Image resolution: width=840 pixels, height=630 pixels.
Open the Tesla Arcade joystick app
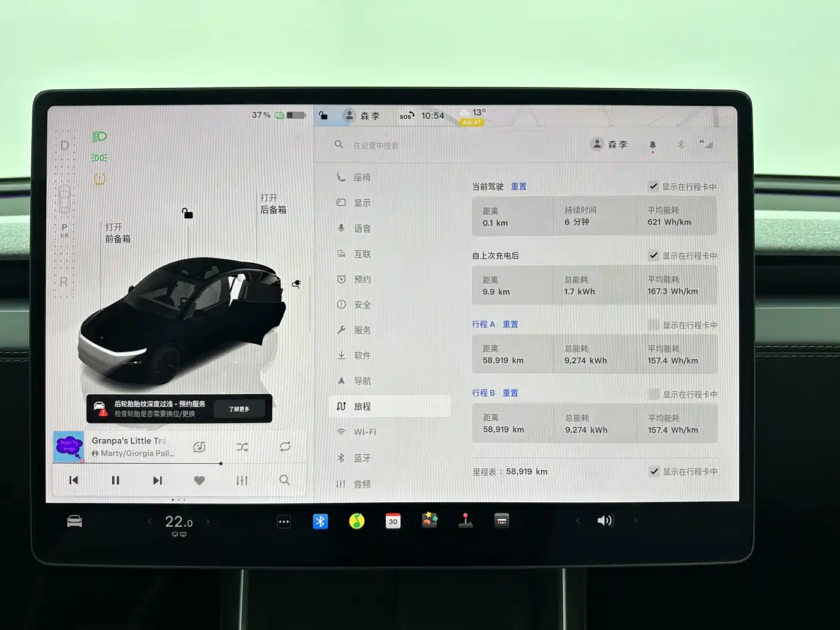(466, 521)
